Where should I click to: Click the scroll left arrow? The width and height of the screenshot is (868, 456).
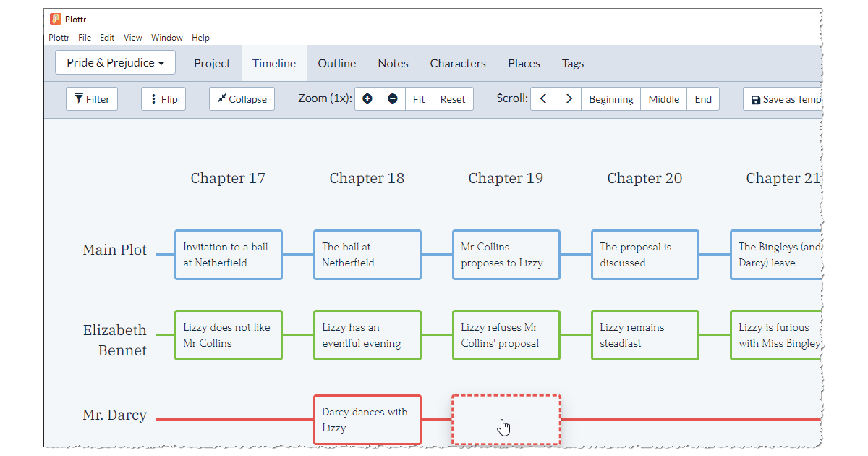543,99
